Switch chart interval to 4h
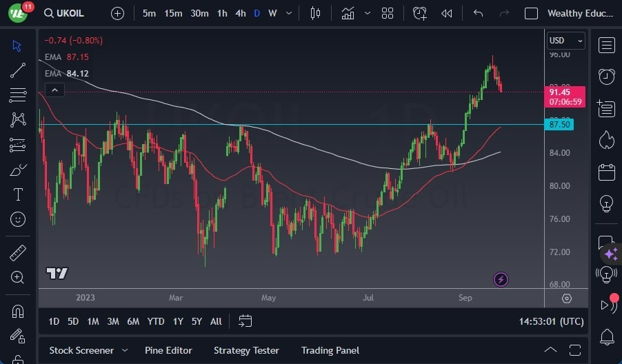 [x=240, y=13]
